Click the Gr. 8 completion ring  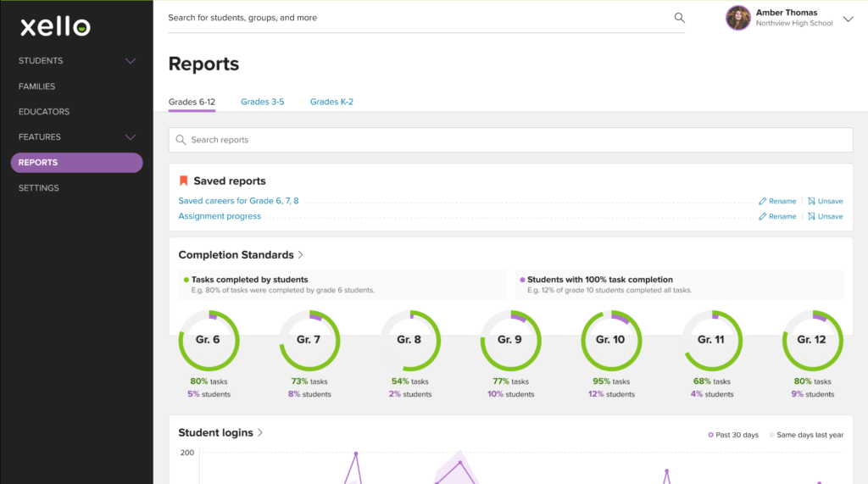[410, 341]
